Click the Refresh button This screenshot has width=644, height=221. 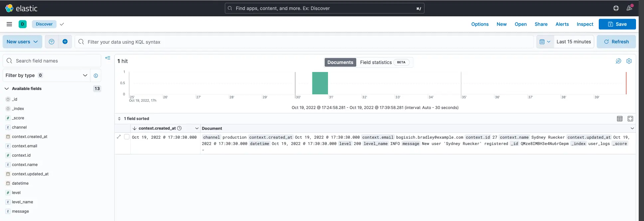tap(616, 42)
